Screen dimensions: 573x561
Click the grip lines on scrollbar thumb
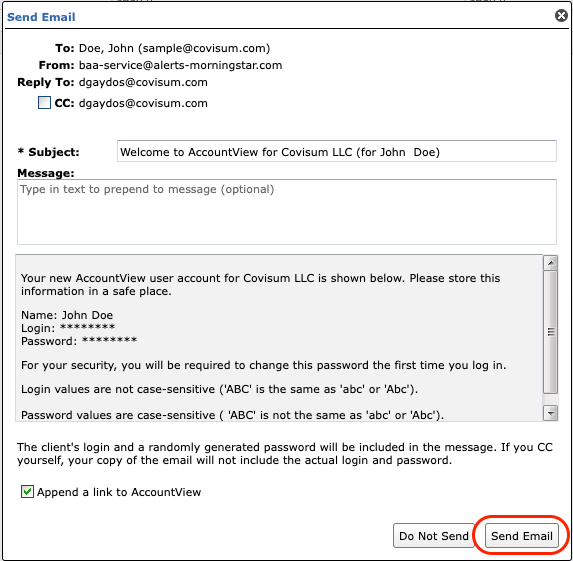[551, 332]
